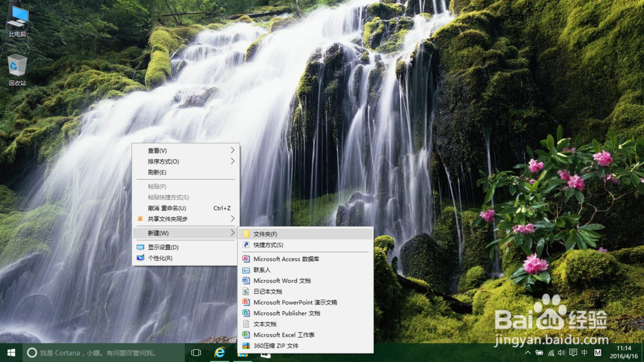
Task: Create a new 快捷方式(S)
Action: 305,245
